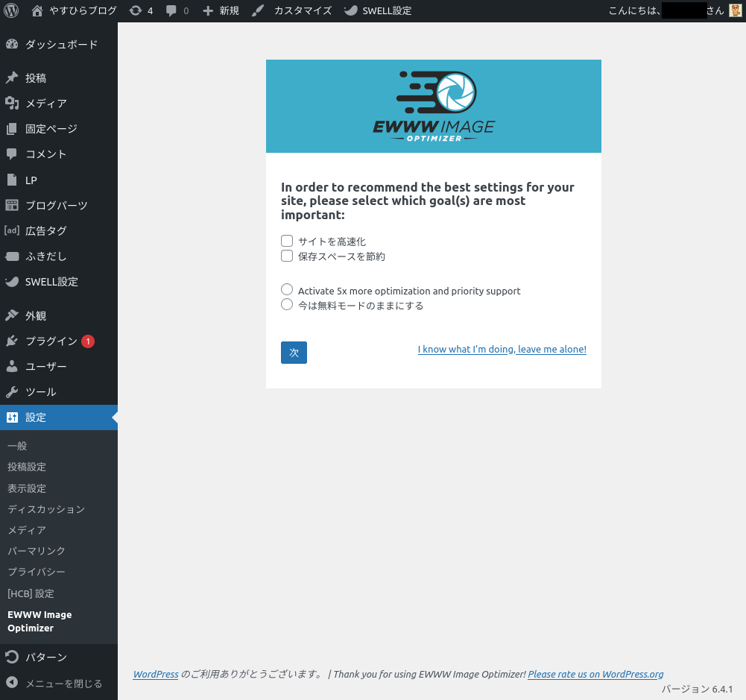Viewport: 746px width, 700px height.
Task: Open the updates icon showing 4
Action: point(135,11)
